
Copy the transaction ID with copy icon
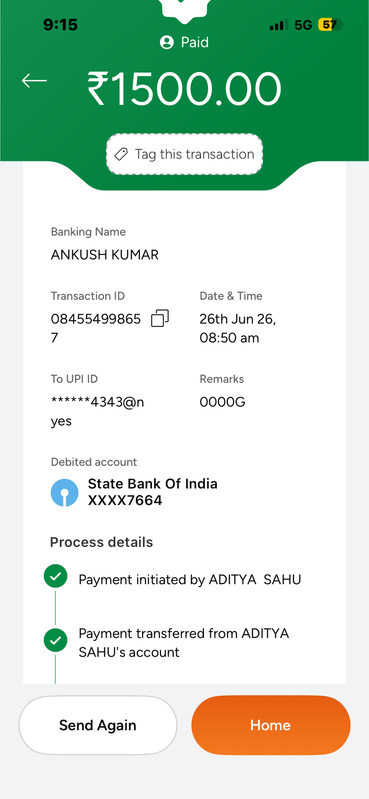(x=160, y=318)
